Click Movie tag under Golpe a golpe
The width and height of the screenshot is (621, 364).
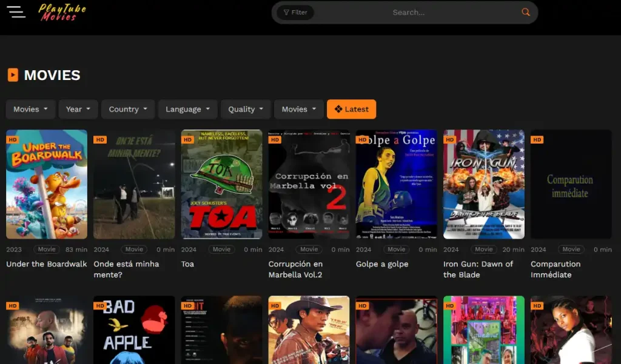pos(397,250)
